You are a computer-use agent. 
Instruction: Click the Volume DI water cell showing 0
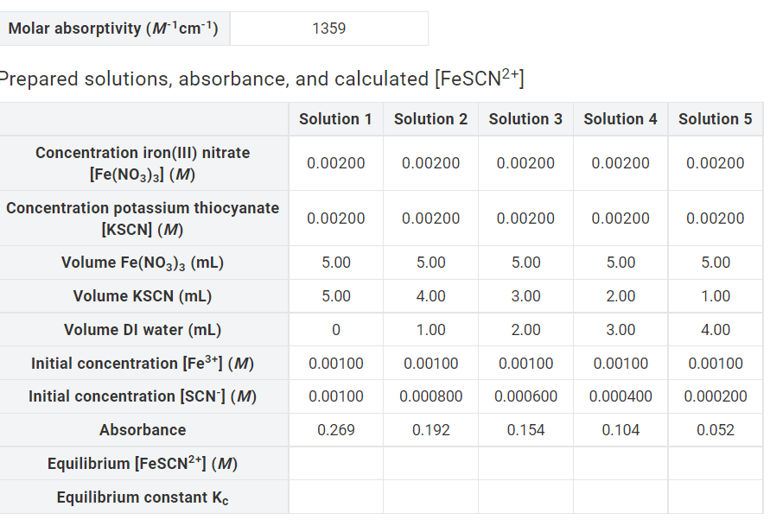(335, 329)
